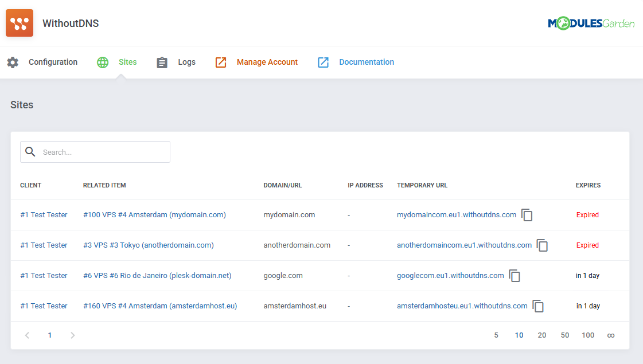Image resolution: width=643 pixels, height=364 pixels.
Task: Open client #1 Test Tester in anotherdomain.com row
Action: point(44,245)
